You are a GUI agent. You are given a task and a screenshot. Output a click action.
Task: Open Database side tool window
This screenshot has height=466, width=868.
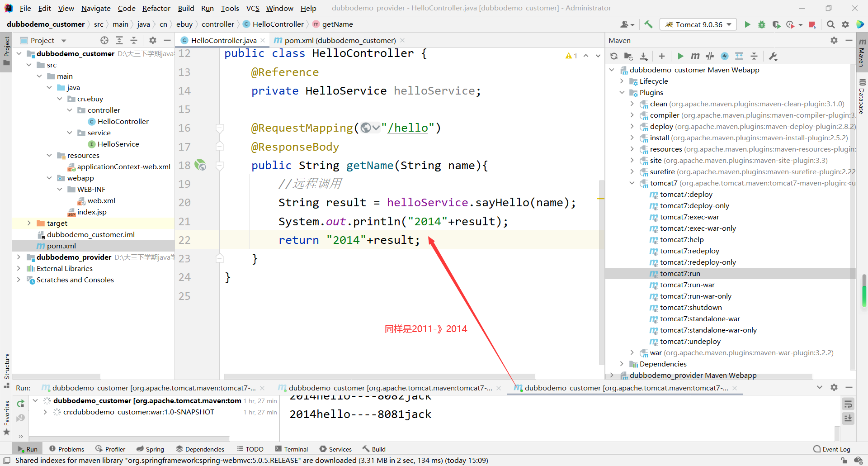point(862,96)
